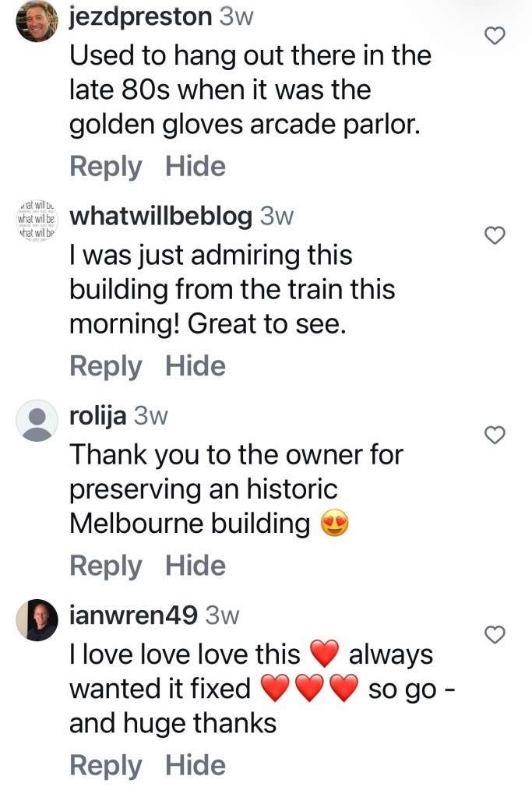Reply to rolija's historic building comment
The image size is (532, 797).
(x=106, y=566)
